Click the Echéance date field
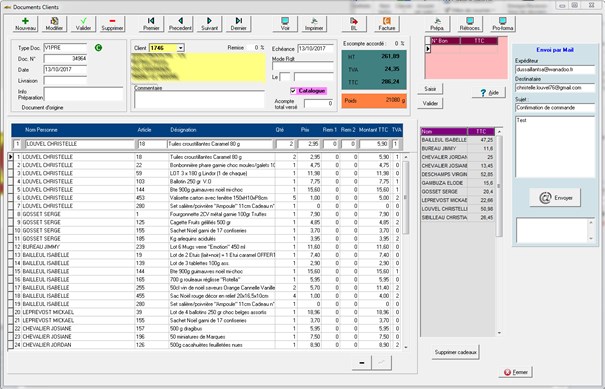This screenshot has height=389, width=605. pos(316,49)
